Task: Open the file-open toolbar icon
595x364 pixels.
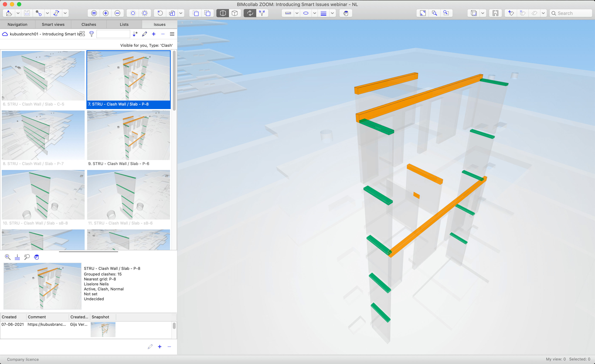Action: [9, 13]
